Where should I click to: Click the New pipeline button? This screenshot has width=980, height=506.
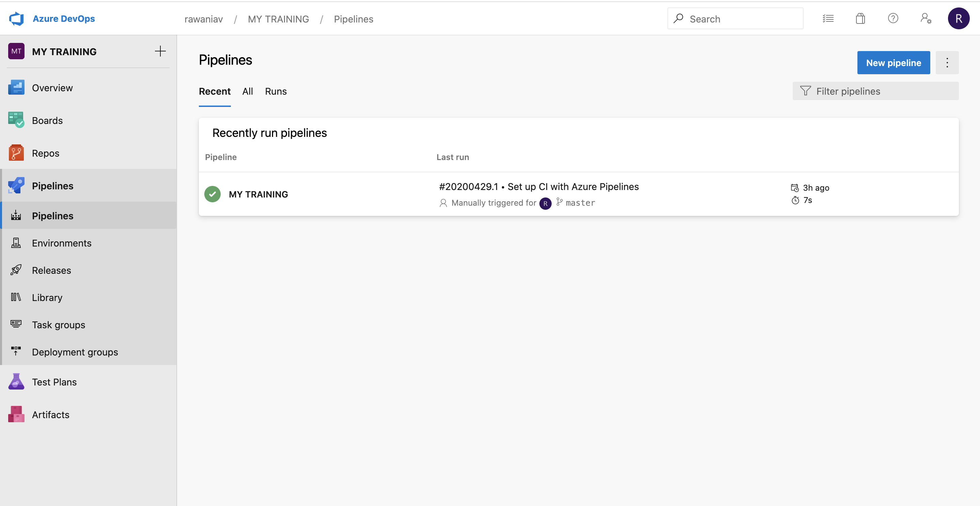tap(893, 62)
